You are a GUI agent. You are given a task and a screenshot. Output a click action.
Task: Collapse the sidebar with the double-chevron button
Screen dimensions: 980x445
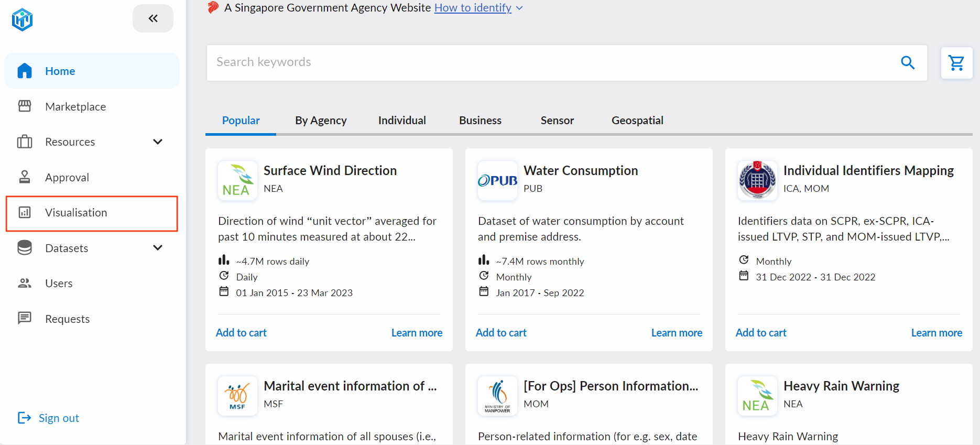(153, 18)
